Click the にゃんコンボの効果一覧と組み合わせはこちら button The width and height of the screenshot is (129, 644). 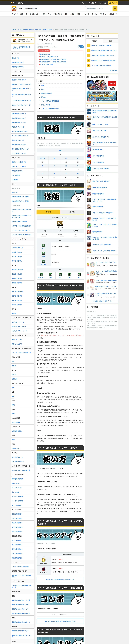click(60, 621)
